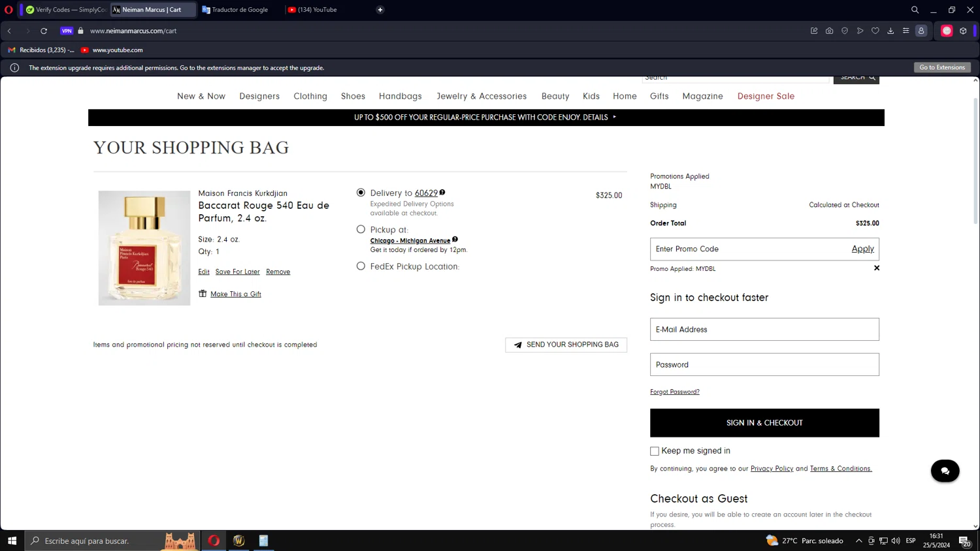
Task: Go back using the browser back arrow
Action: 10,31
